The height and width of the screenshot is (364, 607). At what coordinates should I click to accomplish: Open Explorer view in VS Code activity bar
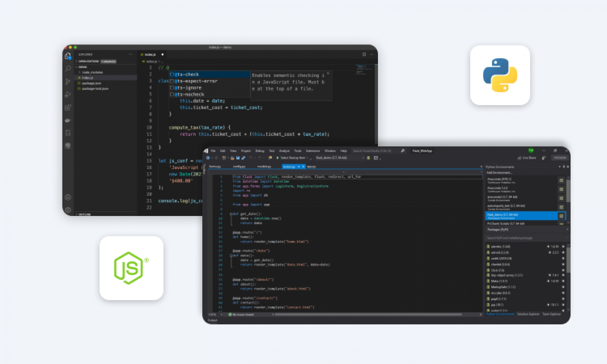point(68,56)
